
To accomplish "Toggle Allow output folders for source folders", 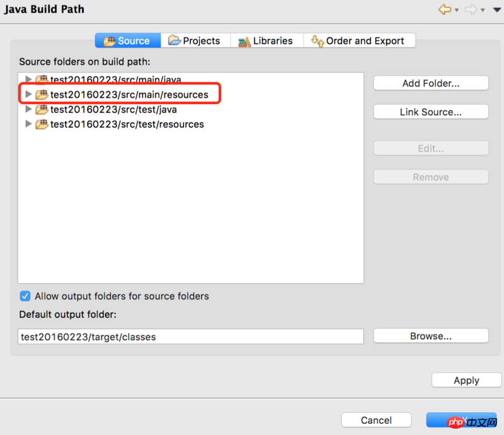I will pyautogui.click(x=25, y=296).
